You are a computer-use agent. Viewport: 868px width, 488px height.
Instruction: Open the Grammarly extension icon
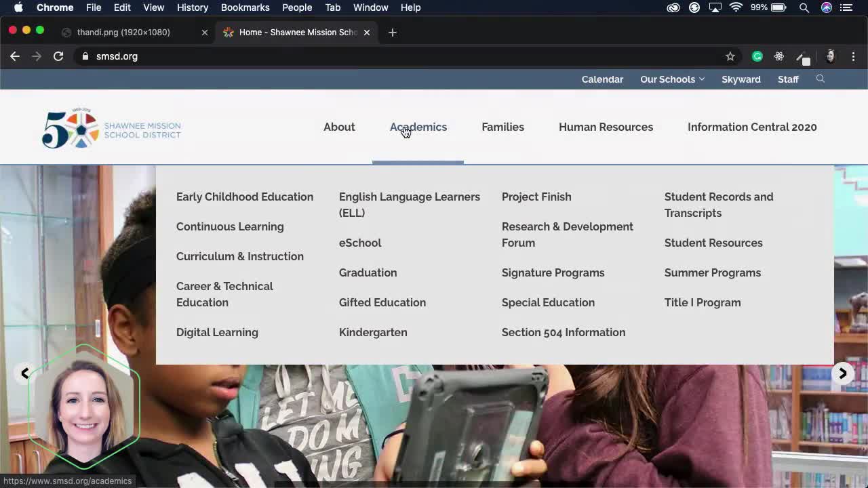[x=757, y=56]
